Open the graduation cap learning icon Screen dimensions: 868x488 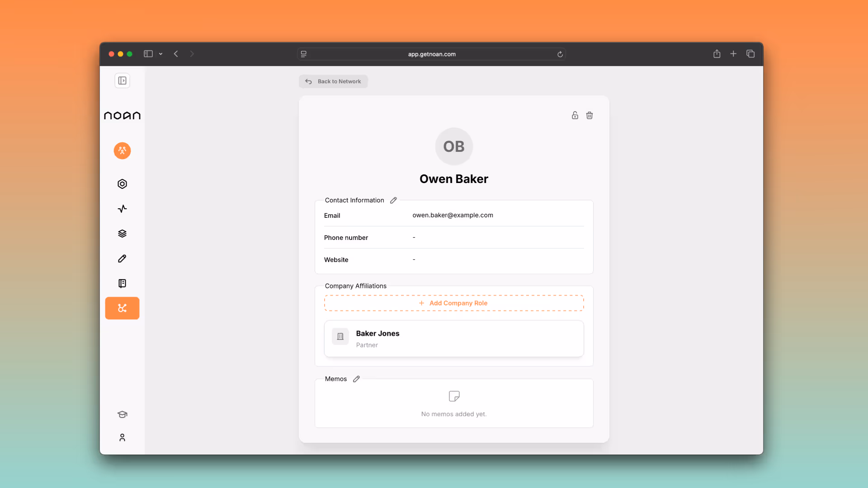pyautogui.click(x=122, y=414)
